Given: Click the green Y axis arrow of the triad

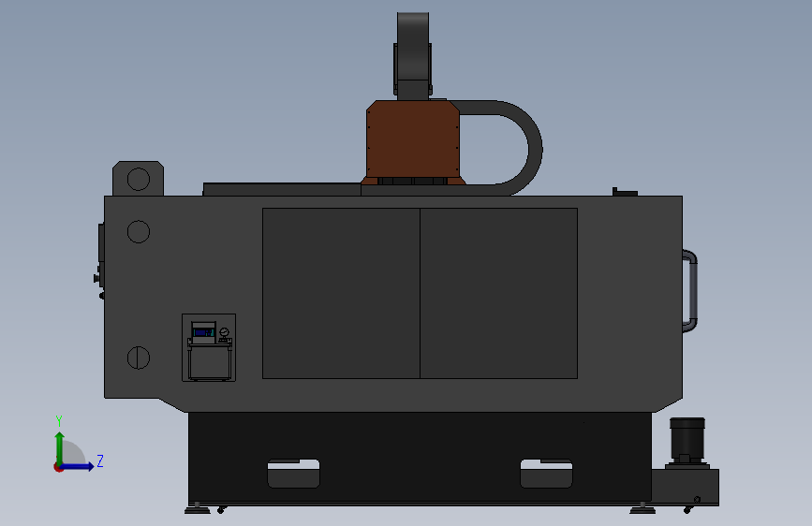Looking at the screenshot, I should 60,447.
